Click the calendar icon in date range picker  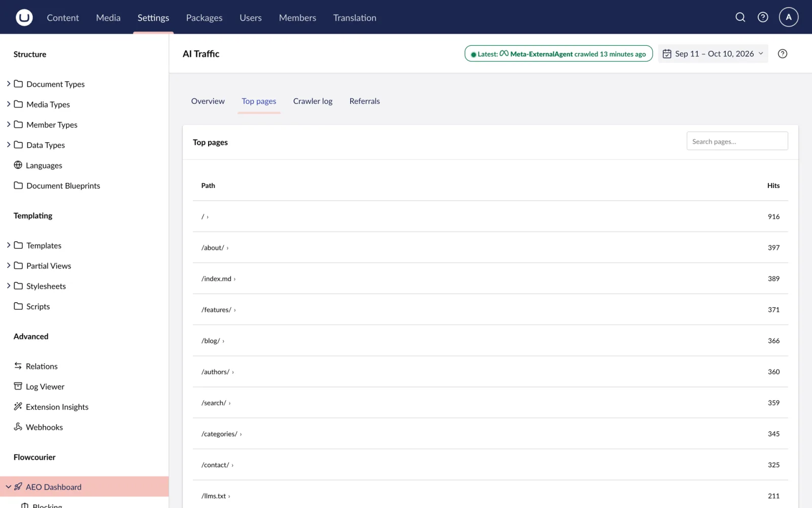[x=667, y=54]
